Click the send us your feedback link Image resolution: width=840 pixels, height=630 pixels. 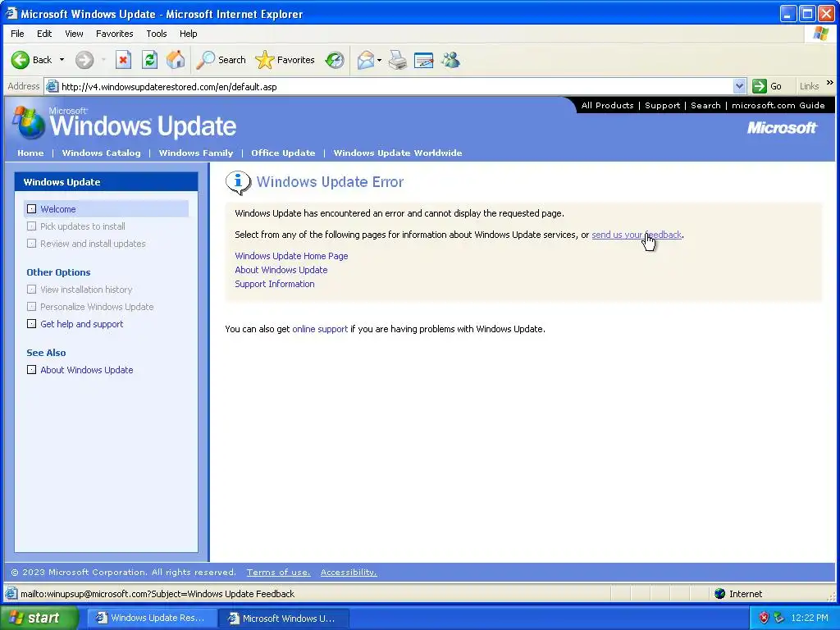point(637,235)
